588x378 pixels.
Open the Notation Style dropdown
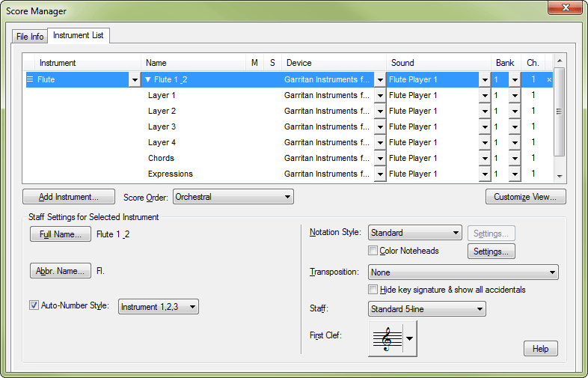414,233
